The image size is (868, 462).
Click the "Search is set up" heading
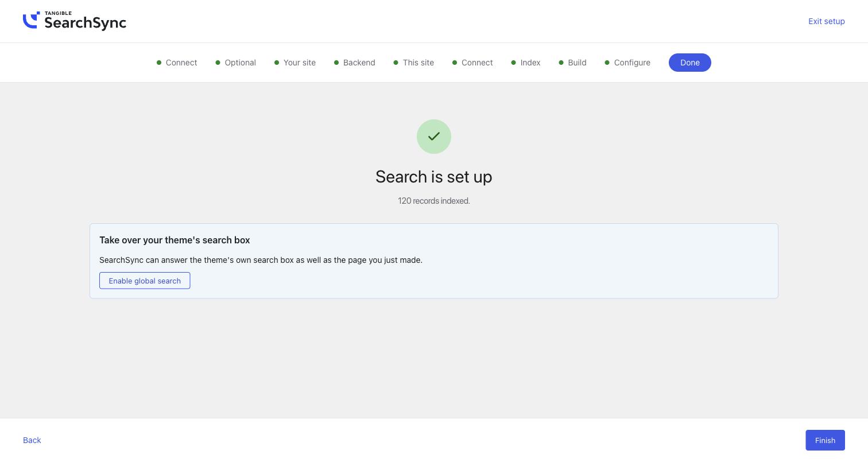tap(434, 177)
